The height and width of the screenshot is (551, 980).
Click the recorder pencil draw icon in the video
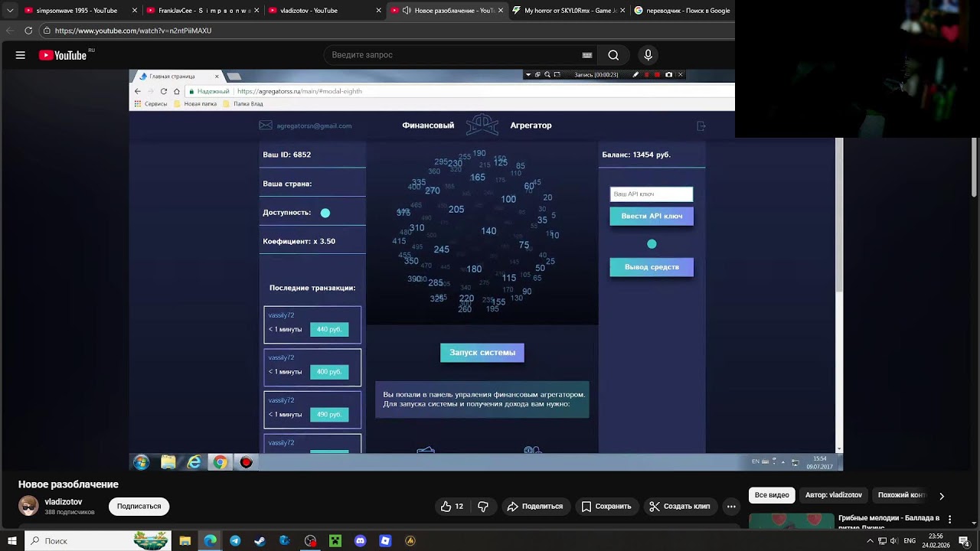coord(635,75)
